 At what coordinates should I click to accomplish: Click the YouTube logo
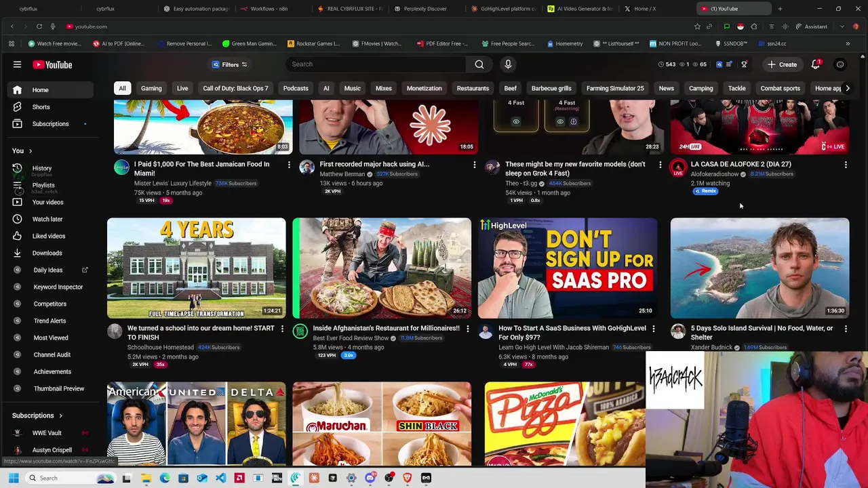tap(52, 64)
